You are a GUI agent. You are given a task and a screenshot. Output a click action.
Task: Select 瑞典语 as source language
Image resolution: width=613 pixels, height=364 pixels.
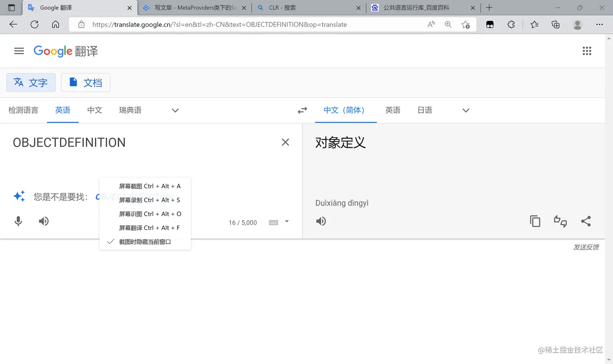(130, 110)
